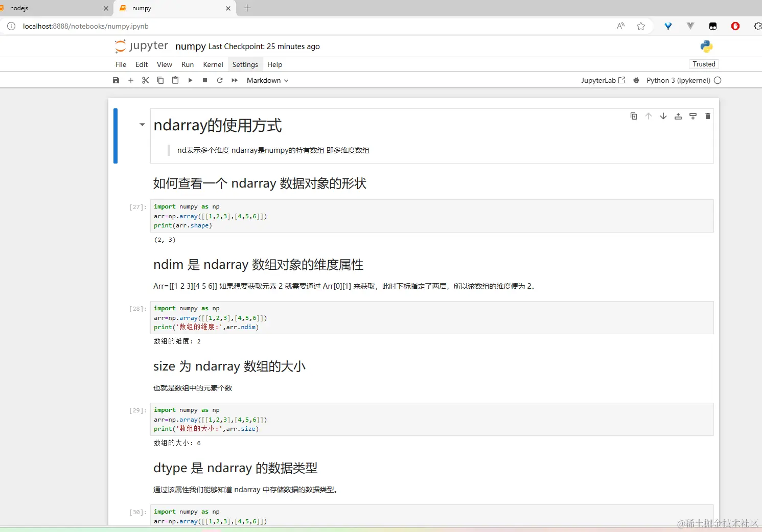Close the numpy browser tab
This screenshot has height=532, width=762.
coord(228,8)
